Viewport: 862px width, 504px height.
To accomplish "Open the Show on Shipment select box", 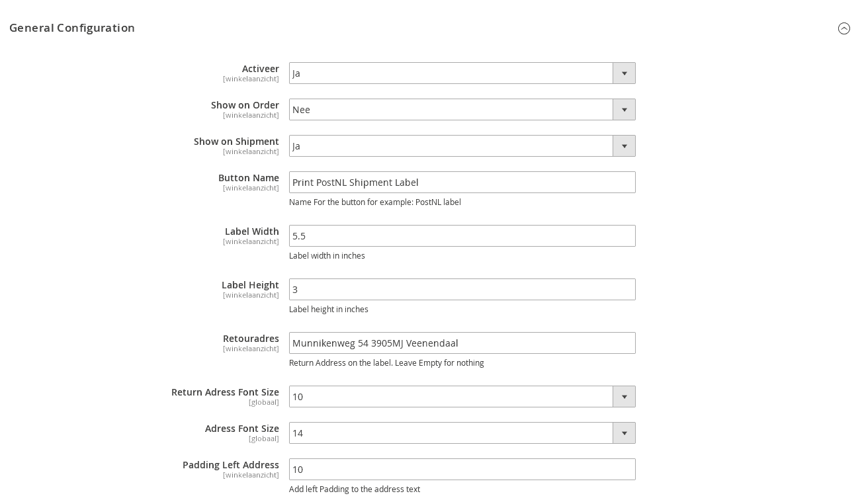I will (x=462, y=146).
